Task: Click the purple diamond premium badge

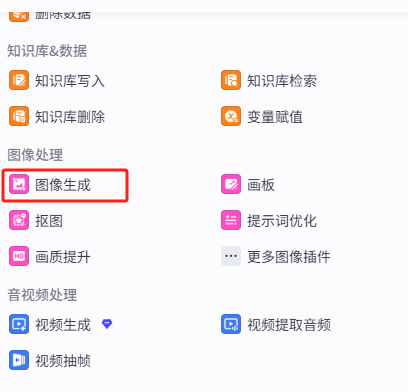Action: tap(107, 324)
